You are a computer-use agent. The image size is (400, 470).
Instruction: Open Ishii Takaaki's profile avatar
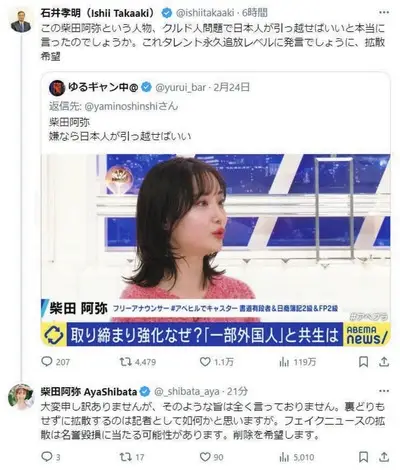(21, 21)
